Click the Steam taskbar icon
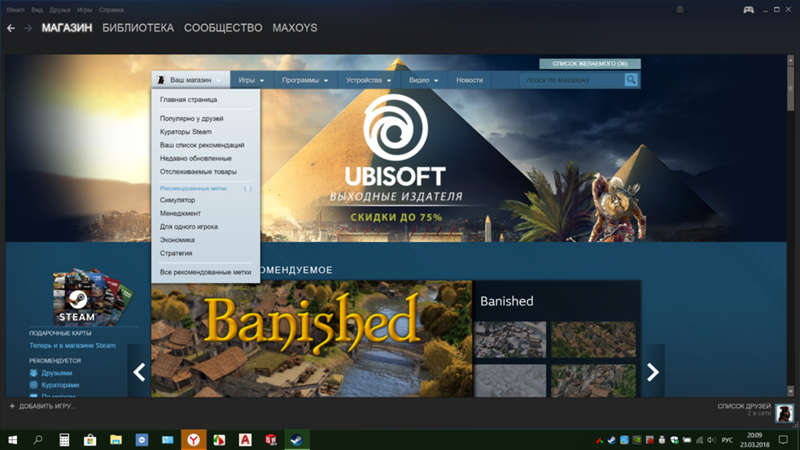The image size is (800, 450). [x=297, y=440]
